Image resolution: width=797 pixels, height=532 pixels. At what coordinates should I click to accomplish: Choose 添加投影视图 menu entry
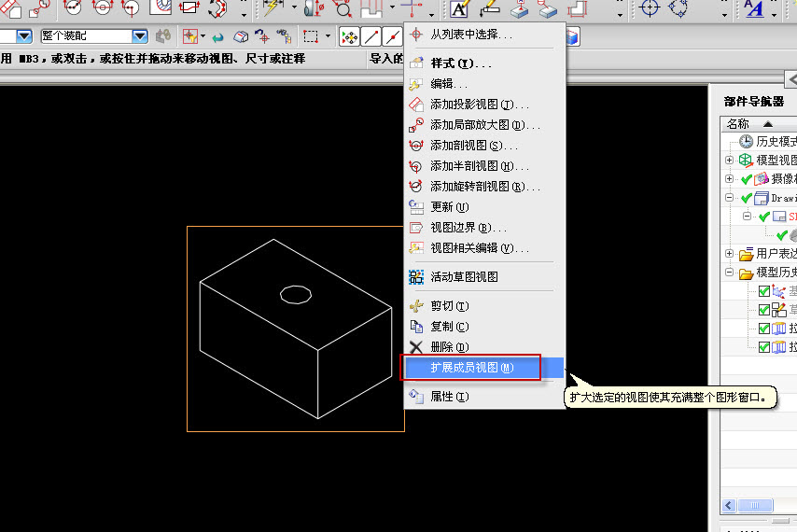pyautogui.click(x=484, y=105)
